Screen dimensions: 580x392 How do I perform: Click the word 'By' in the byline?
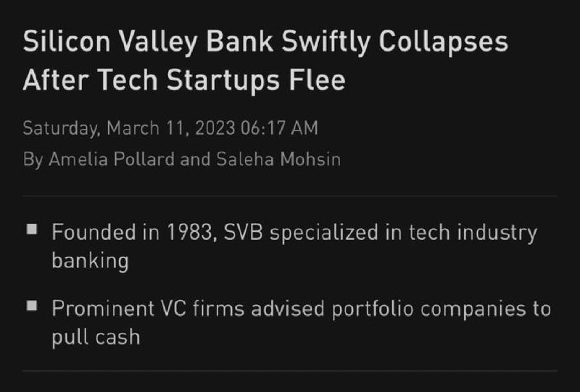click(x=33, y=160)
